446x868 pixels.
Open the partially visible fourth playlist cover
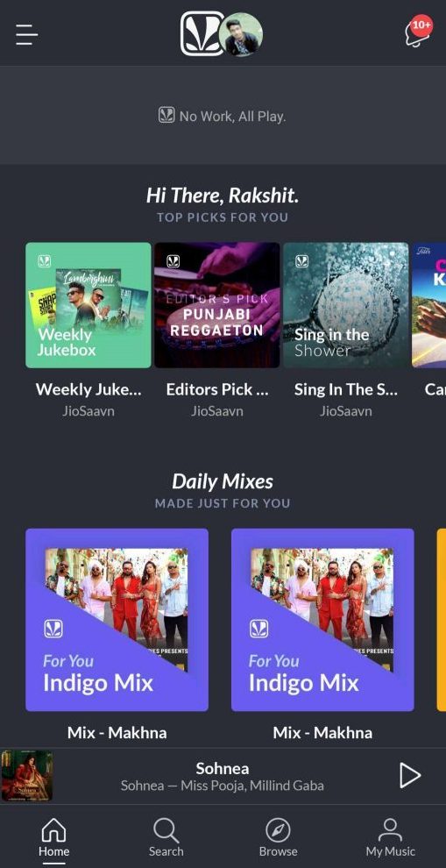429,305
